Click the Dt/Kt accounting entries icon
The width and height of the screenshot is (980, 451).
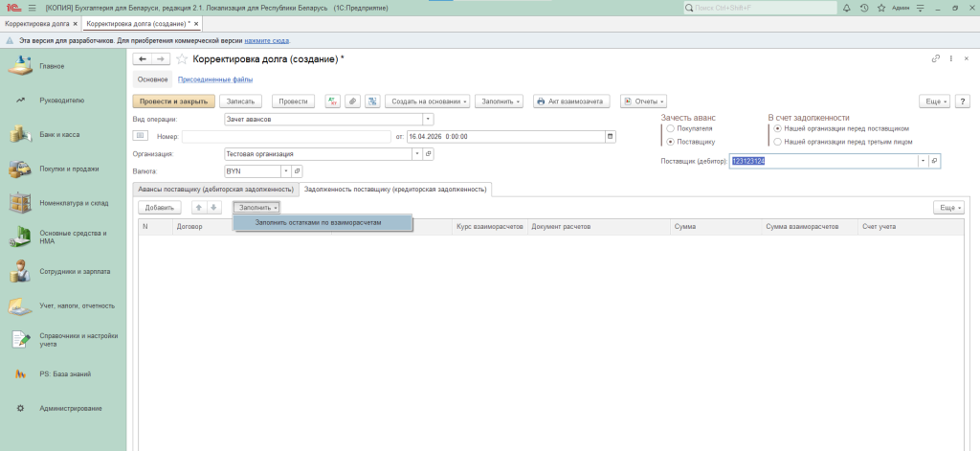click(x=333, y=101)
